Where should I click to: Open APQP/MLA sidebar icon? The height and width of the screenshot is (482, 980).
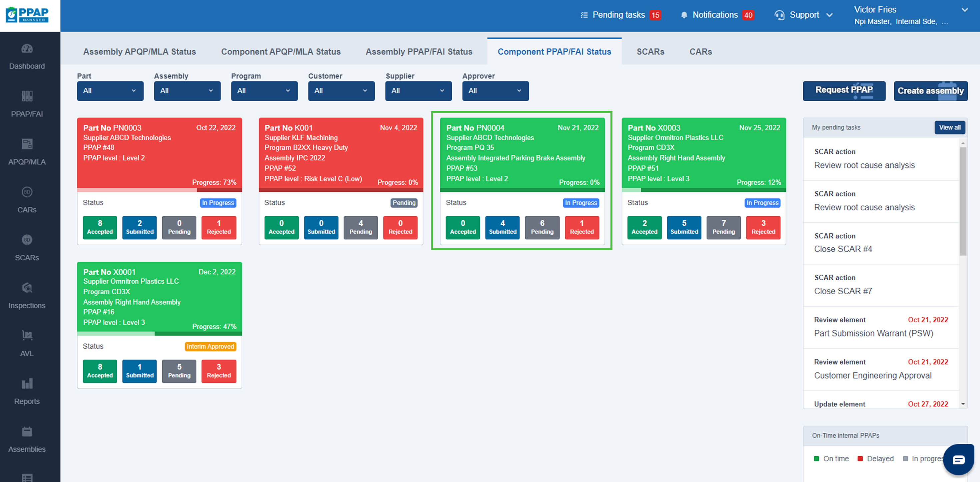click(27, 144)
